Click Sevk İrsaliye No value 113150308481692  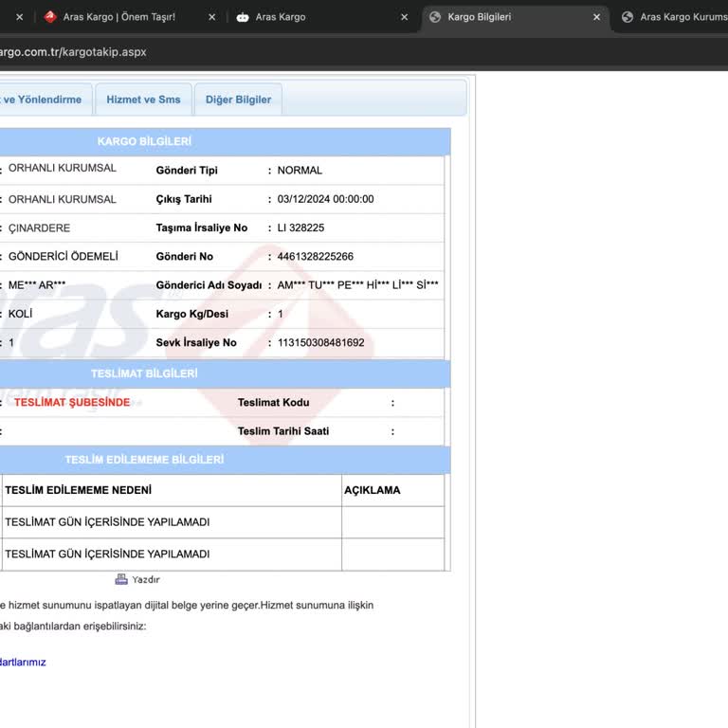coord(320,343)
